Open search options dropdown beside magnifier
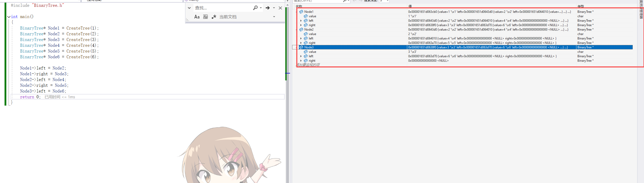The image size is (644, 183). pyautogui.click(x=261, y=8)
